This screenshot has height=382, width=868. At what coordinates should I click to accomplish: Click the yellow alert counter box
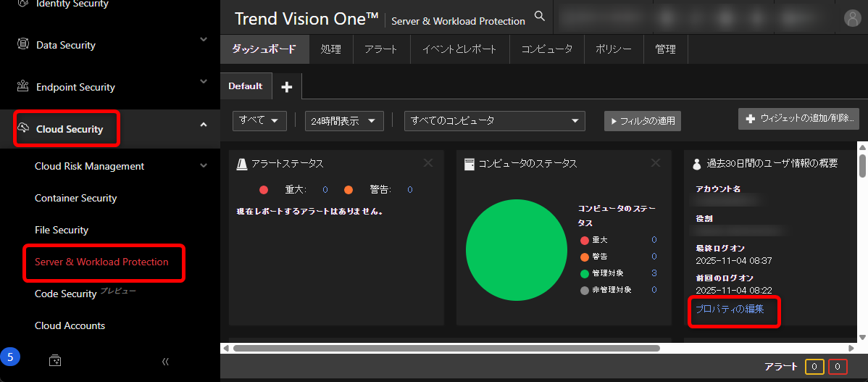[x=815, y=367]
